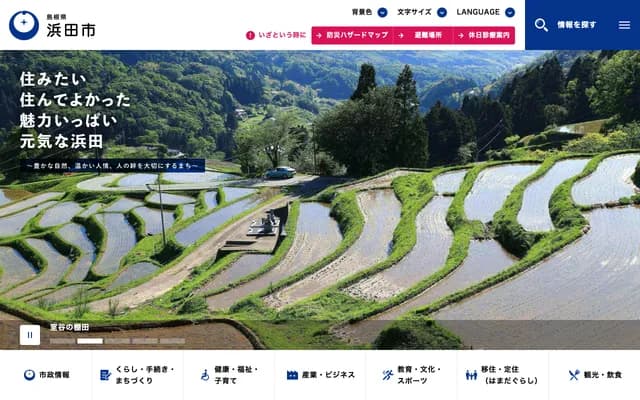Click the wheelchair icon for 健康・福祉・子育て
This screenshot has height=400, width=640.
tap(205, 375)
